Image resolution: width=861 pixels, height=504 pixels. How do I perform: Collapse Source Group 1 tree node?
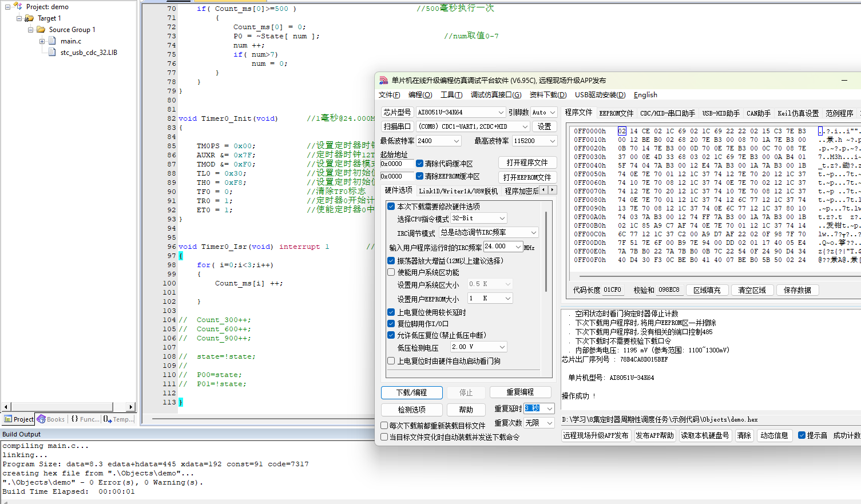click(30, 30)
